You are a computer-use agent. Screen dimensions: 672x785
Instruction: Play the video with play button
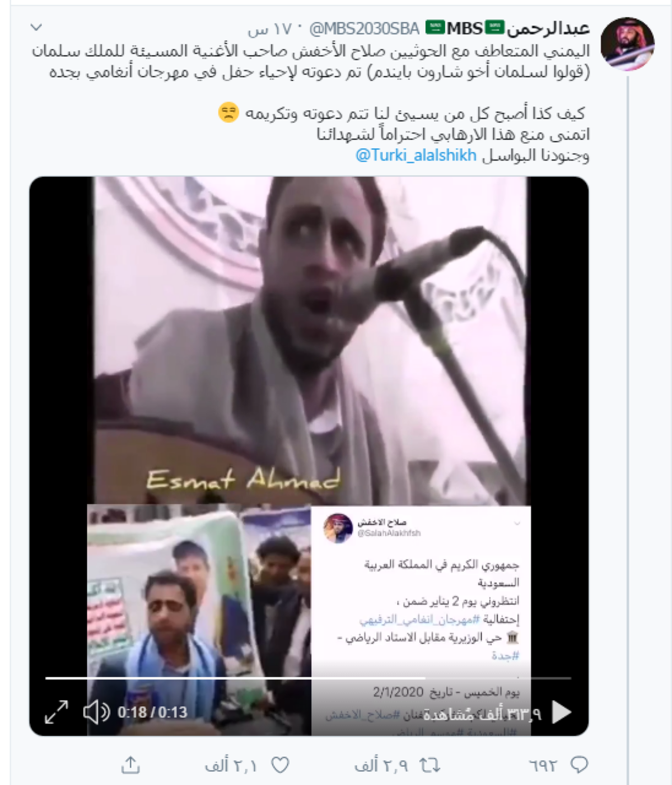(561, 712)
